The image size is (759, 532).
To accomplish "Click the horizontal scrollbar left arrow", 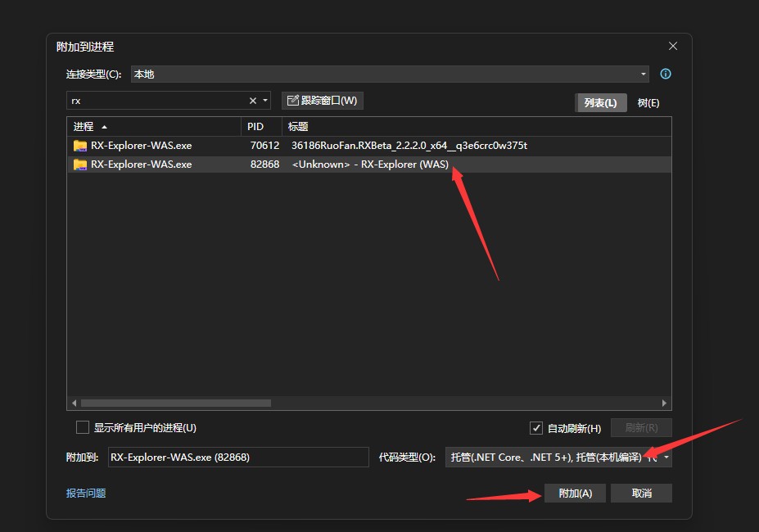I will 74,404.
